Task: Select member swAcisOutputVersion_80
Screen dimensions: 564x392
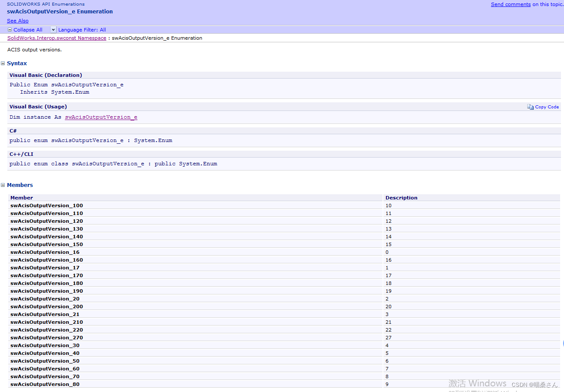Action: coord(45,384)
